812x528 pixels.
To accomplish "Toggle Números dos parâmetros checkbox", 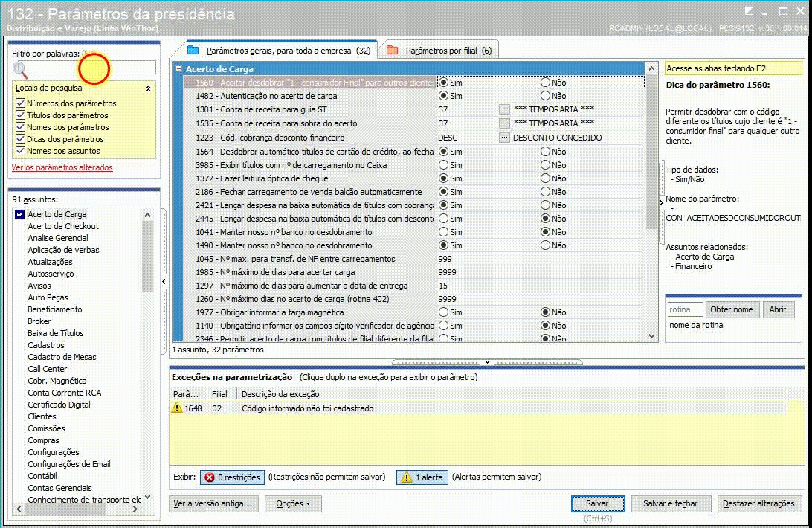I will pos(20,103).
